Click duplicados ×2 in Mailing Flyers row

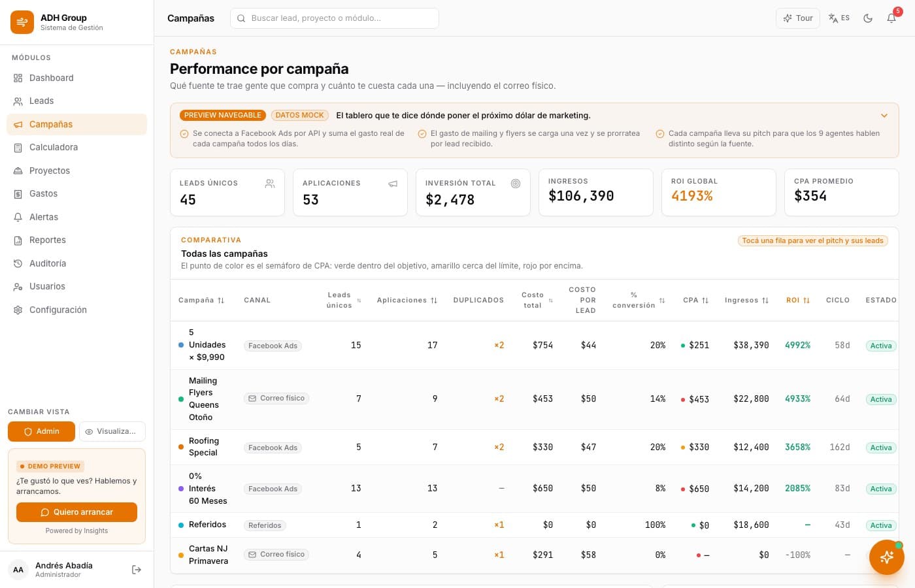[x=499, y=399]
